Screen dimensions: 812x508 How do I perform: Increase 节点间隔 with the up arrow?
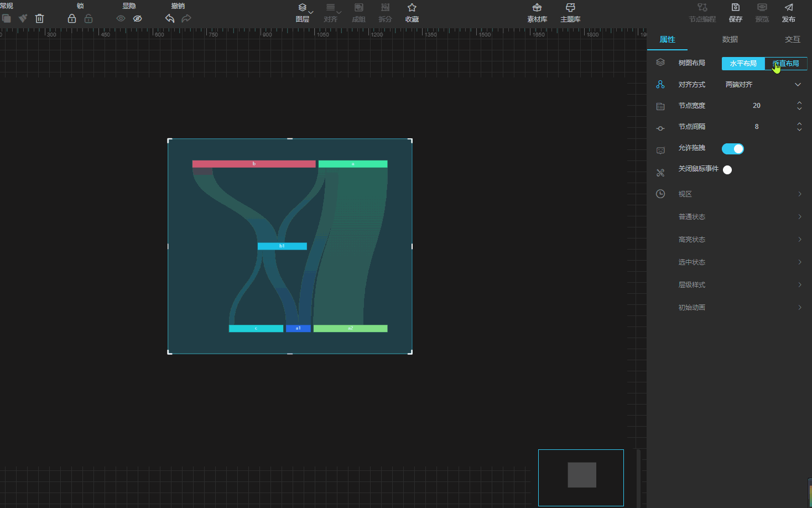(799, 124)
